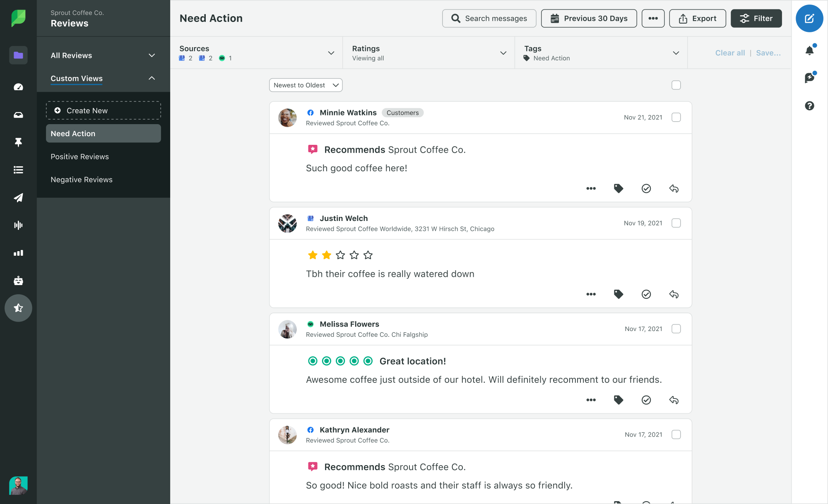Expand the Sources dropdown filter

tap(331, 53)
